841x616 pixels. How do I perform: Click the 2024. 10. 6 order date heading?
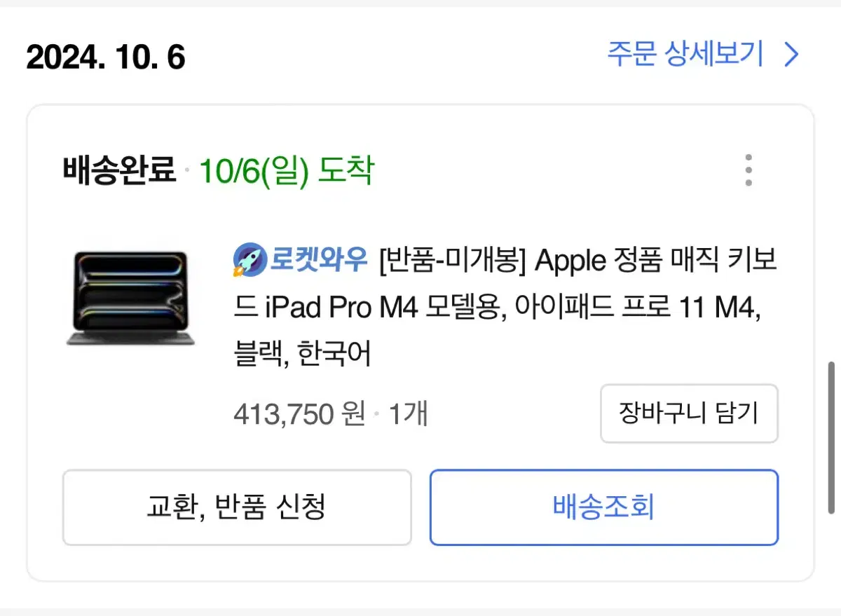106,56
